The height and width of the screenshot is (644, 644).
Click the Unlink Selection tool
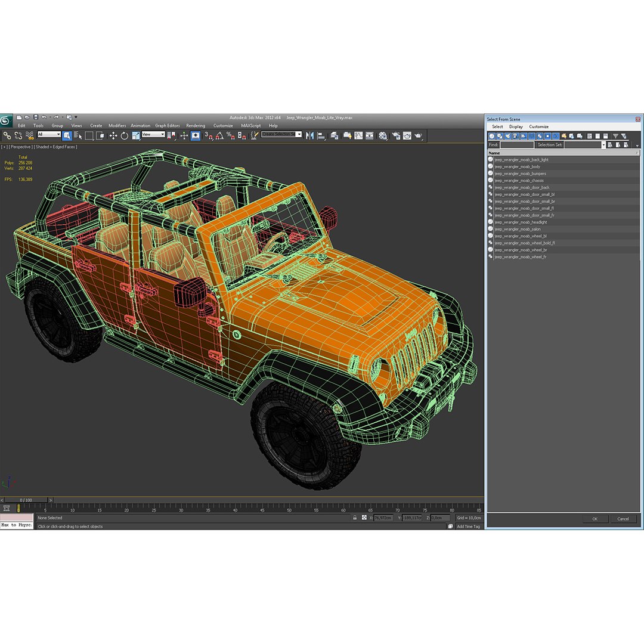click(x=18, y=135)
